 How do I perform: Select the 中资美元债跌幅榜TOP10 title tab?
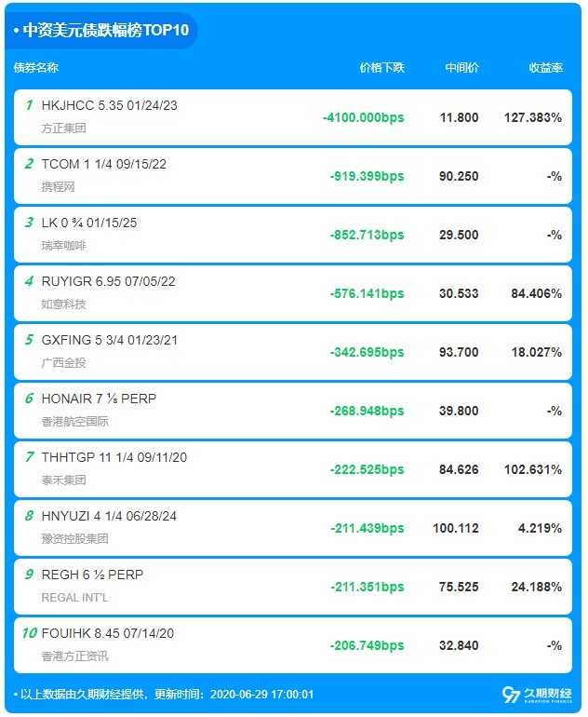(x=101, y=30)
